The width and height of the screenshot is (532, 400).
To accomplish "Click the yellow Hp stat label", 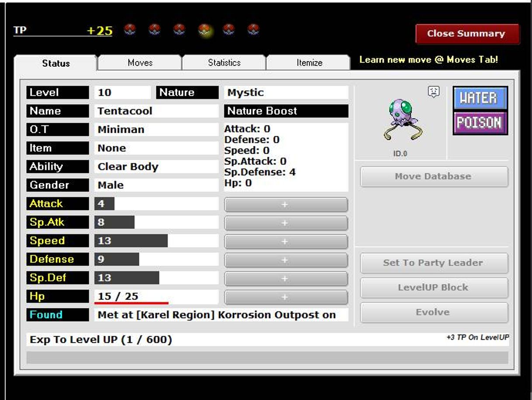I will point(58,297).
